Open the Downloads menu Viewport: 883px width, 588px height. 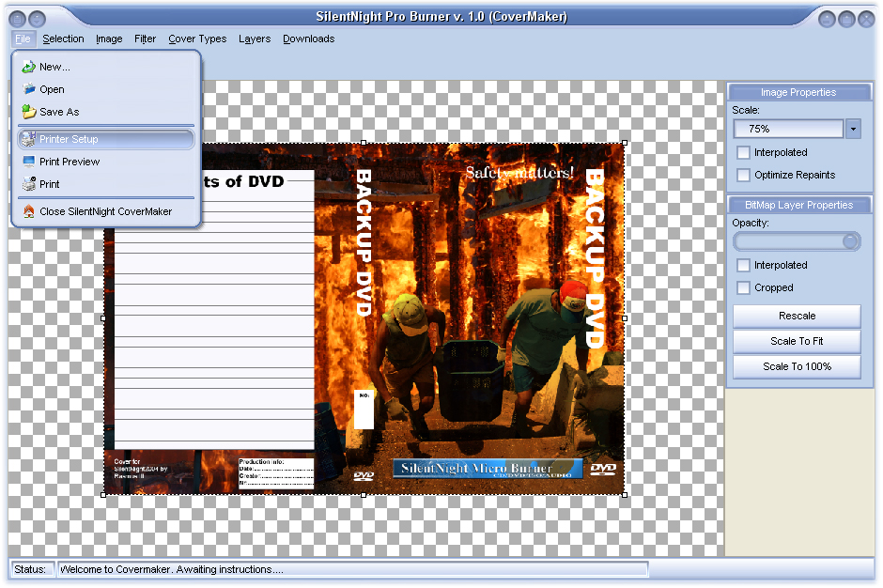coord(309,39)
